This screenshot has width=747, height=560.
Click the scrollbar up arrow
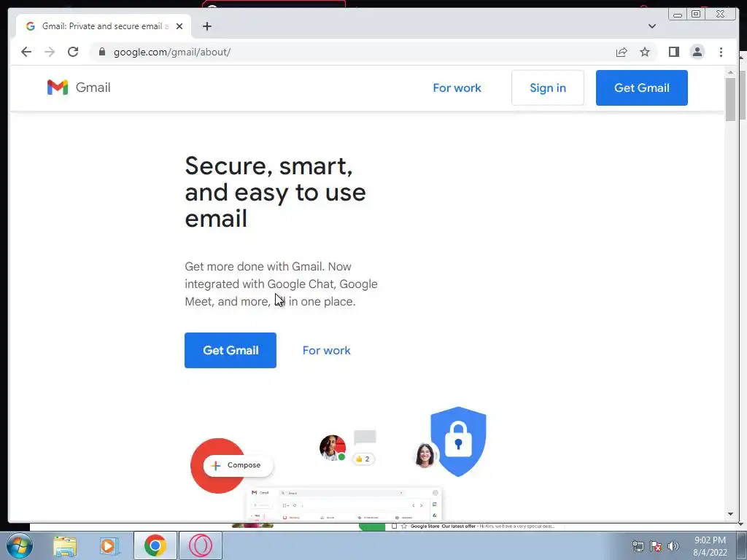(x=730, y=72)
